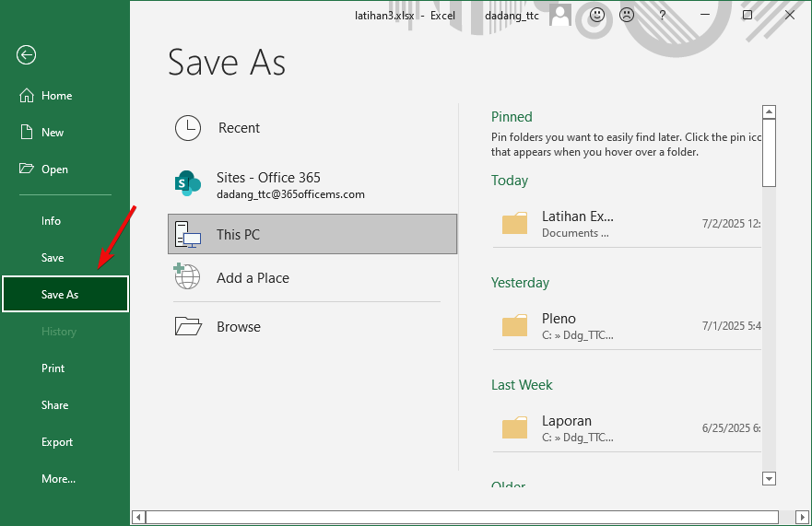Click the back arrow to exit backstage
The image size is (812, 526).
26,54
